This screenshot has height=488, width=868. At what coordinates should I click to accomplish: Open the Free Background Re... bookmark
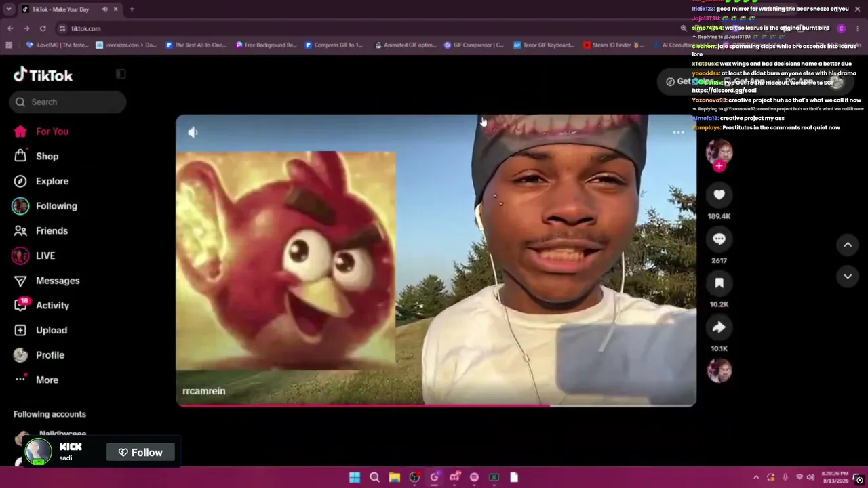[267, 45]
